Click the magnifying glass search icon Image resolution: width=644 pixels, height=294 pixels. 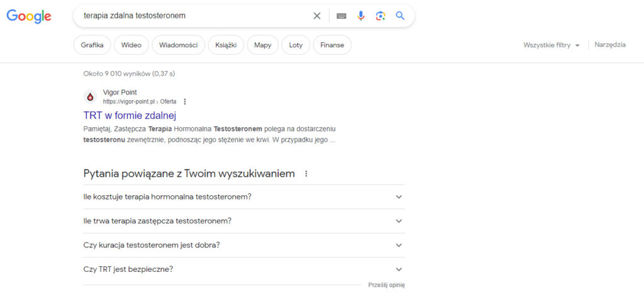click(400, 16)
